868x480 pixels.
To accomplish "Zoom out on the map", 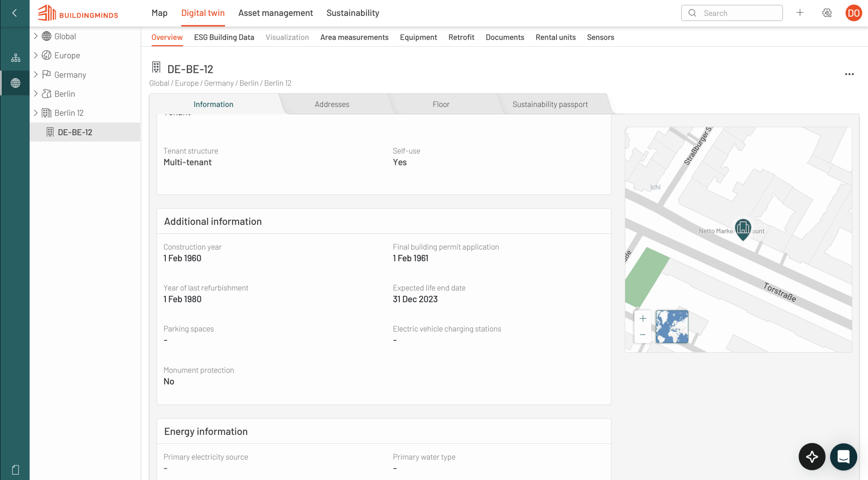I will [643, 335].
